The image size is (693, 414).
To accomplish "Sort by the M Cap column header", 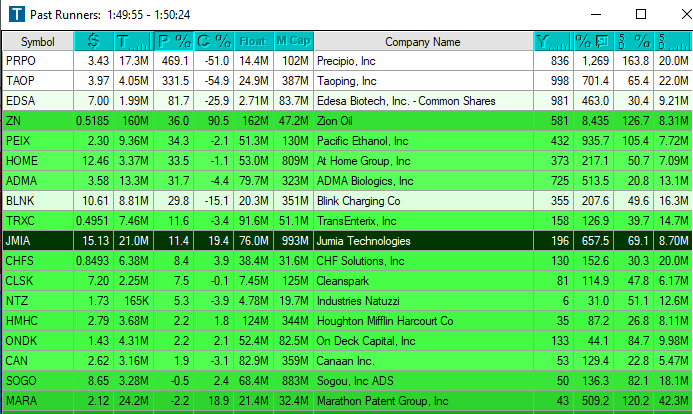I will click(x=293, y=41).
